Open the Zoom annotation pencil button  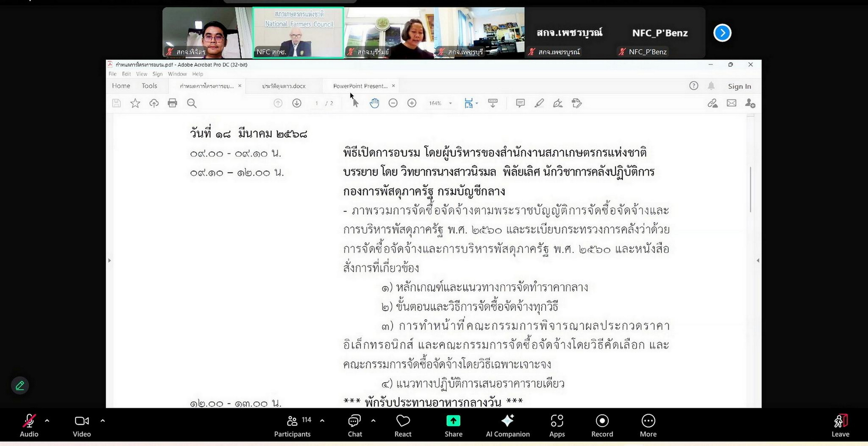coord(20,385)
